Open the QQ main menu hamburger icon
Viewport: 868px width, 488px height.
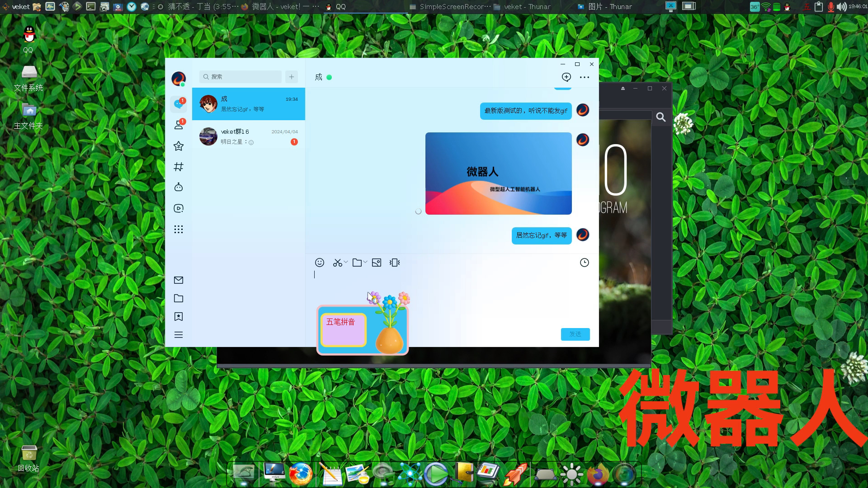tap(179, 335)
